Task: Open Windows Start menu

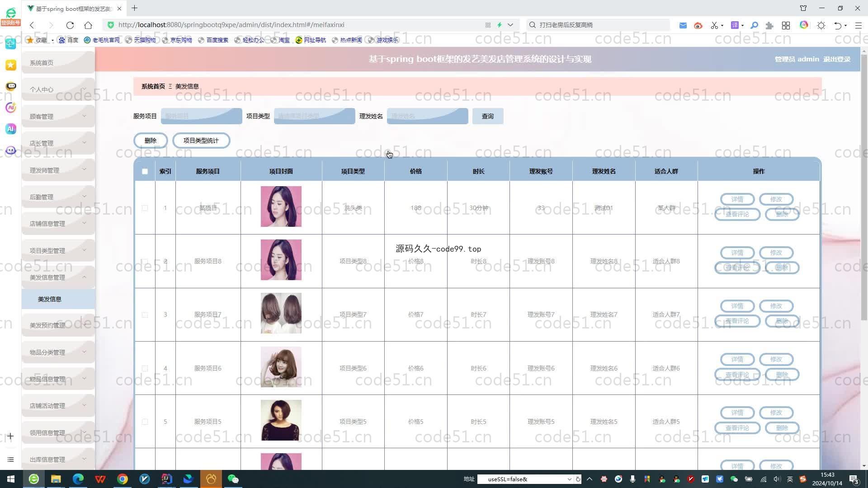Action: click(11, 479)
